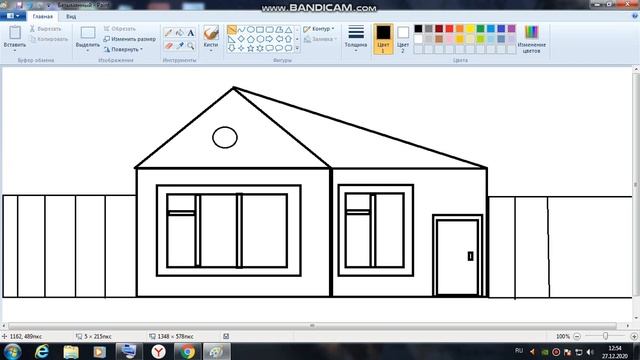
Task: Choose the Right triangle shape
Action: 232,39
